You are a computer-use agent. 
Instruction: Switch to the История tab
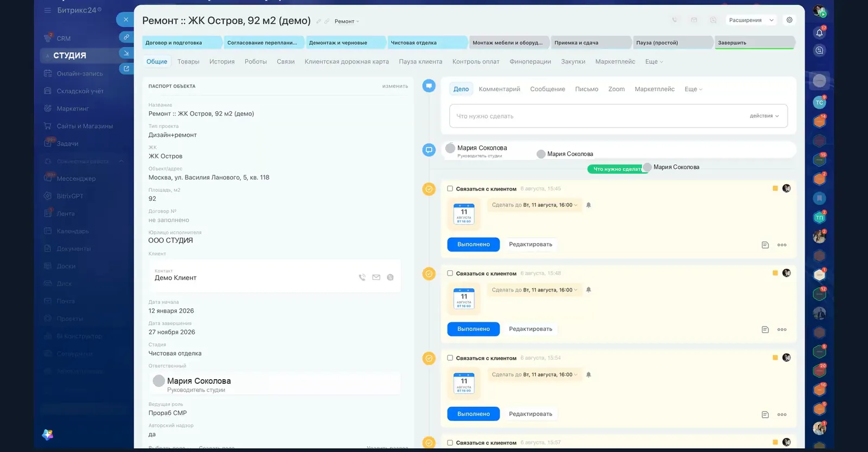222,62
